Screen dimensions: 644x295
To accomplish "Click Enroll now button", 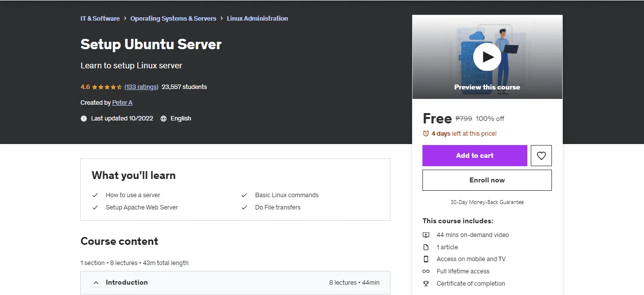I will 487,180.
